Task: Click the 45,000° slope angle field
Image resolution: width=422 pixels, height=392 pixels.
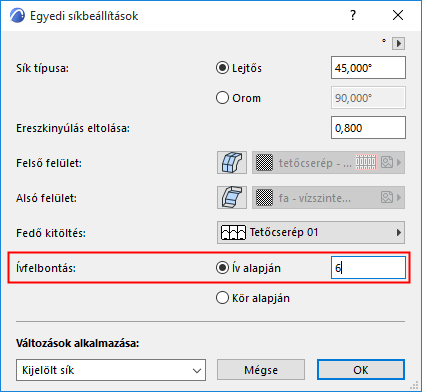Action: (368, 68)
